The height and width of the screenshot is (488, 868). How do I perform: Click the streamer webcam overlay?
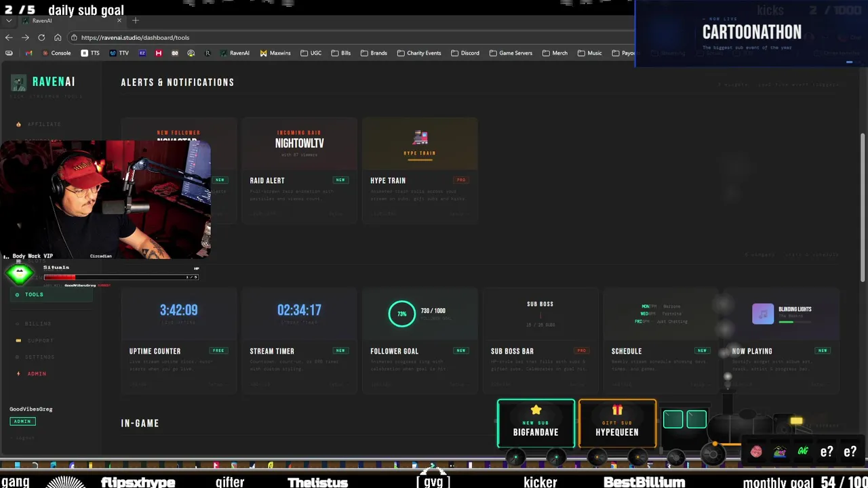pos(106,200)
